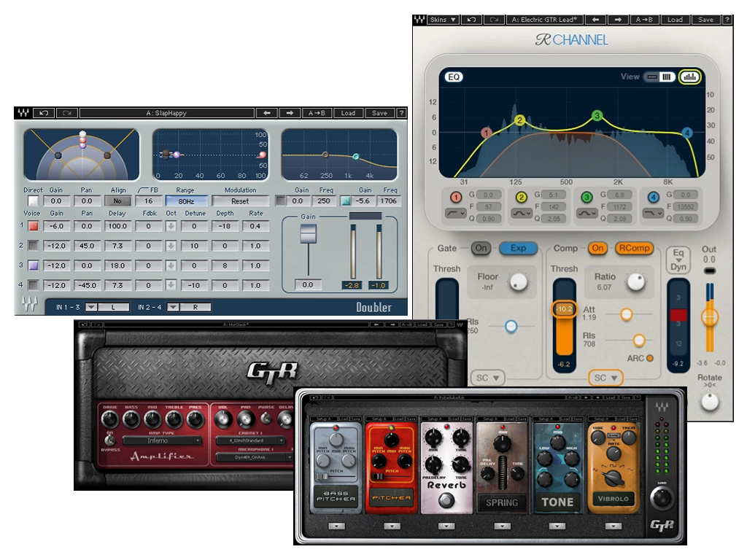Image resolution: width=747 pixels, height=560 pixels.
Task: Toggle Voice 2 button in Doubler
Action: pos(33,246)
